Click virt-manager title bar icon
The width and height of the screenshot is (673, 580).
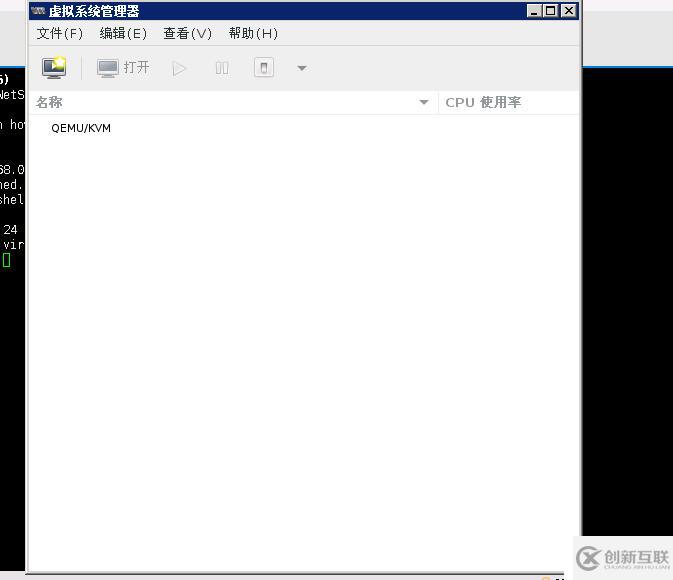(38, 11)
